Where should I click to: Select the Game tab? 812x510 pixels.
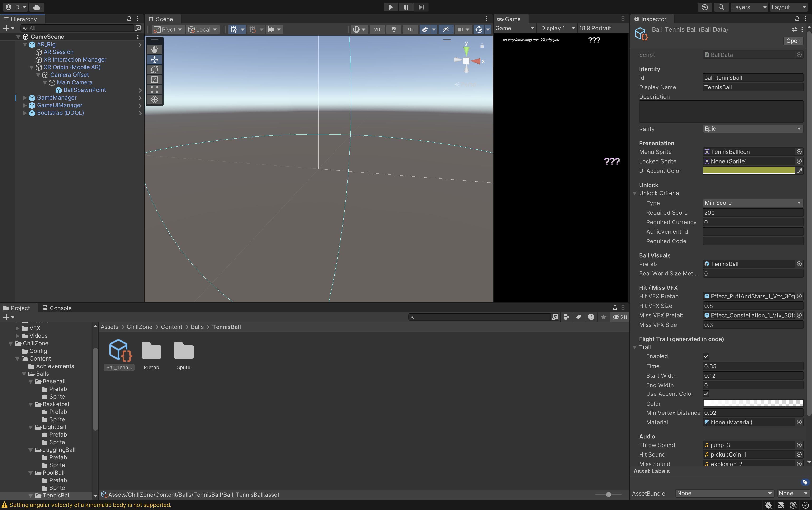click(x=509, y=19)
